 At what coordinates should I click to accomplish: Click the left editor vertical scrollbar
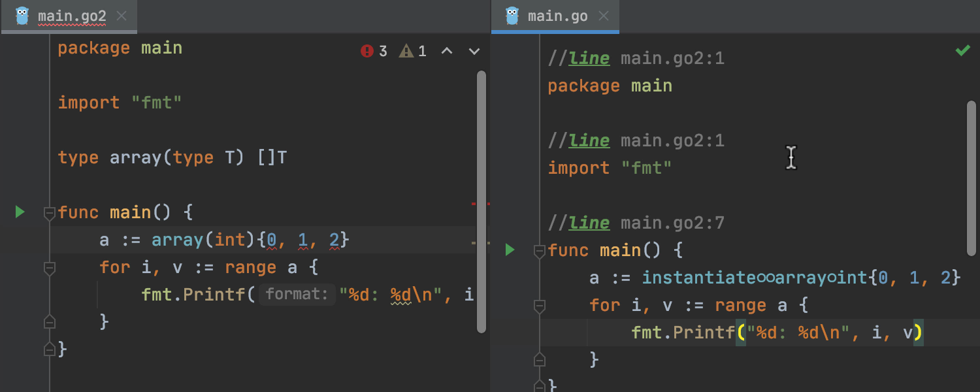pyautogui.click(x=482, y=196)
